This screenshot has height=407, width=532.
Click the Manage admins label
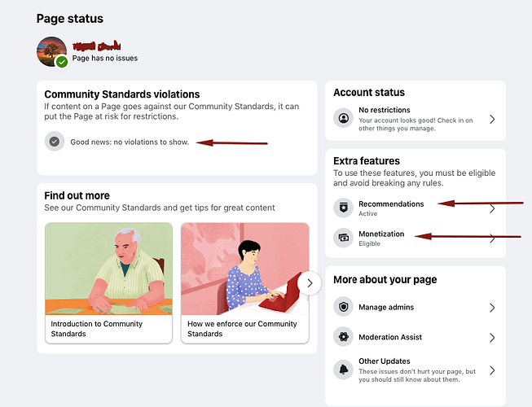[386, 308]
